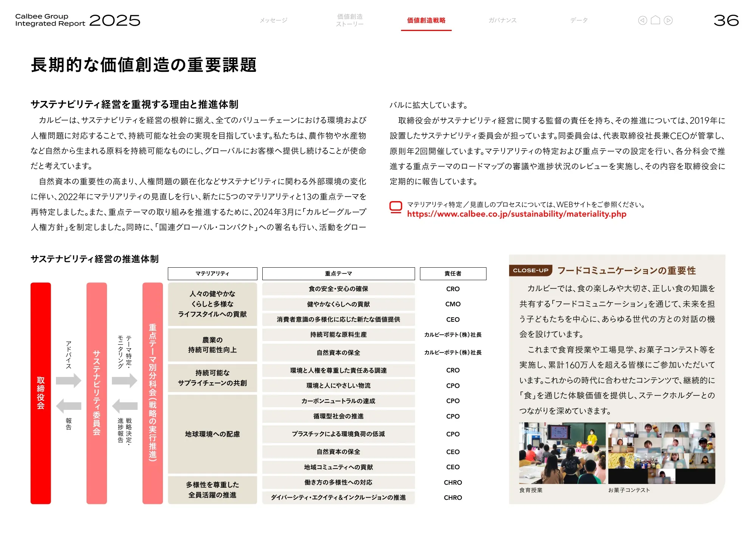The height and width of the screenshot is (535, 756).
Task: Open the home contents icon
Action: coord(655,20)
